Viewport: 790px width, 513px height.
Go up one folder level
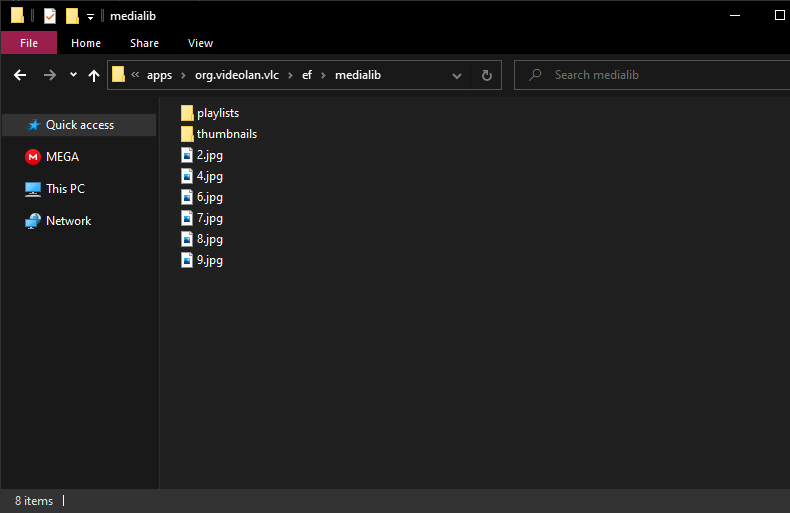[x=94, y=75]
